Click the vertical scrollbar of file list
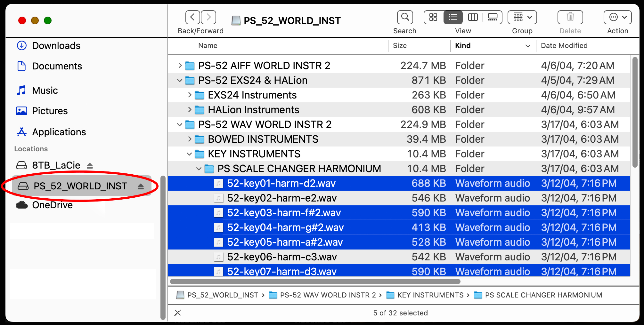This screenshot has height=325, width=644. point(635,112)
